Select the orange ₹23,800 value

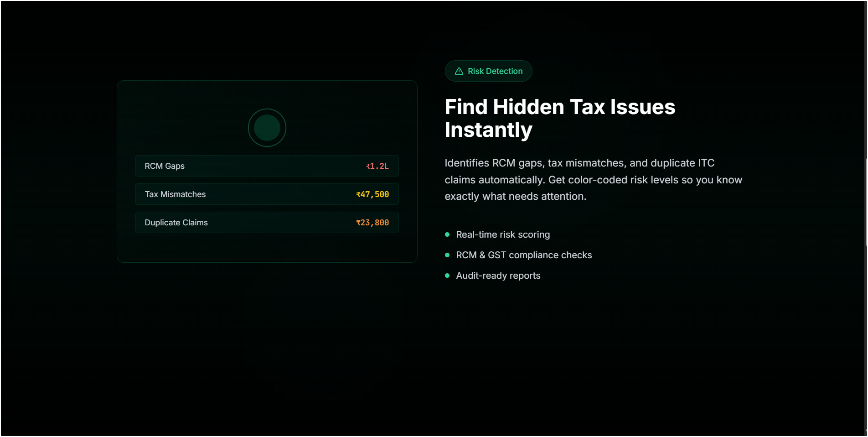372,222
